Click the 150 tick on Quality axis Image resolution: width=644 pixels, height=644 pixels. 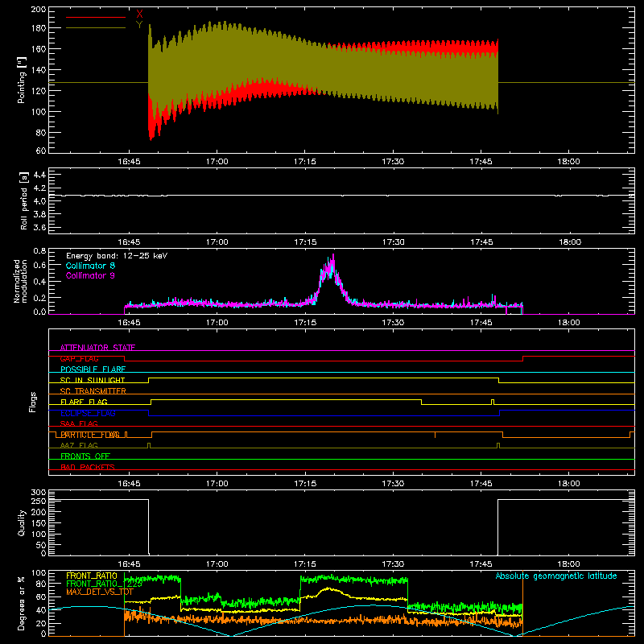pos(39,523)
